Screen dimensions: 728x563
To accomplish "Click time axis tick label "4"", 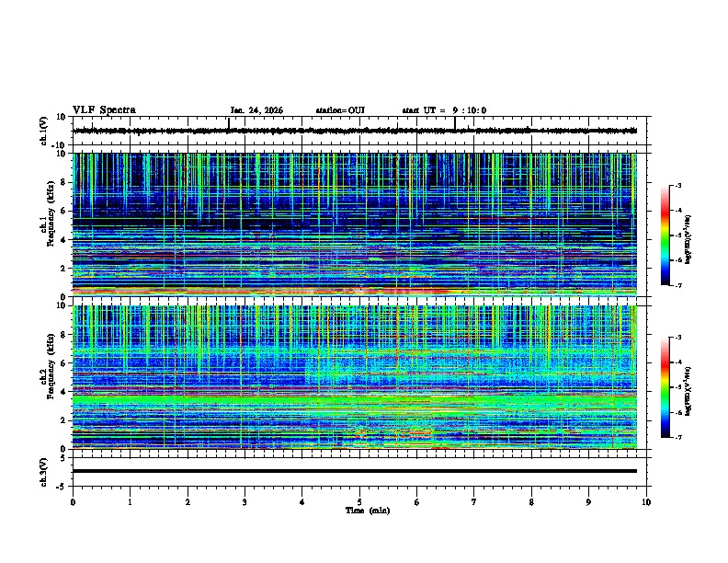I will (302, 502).
